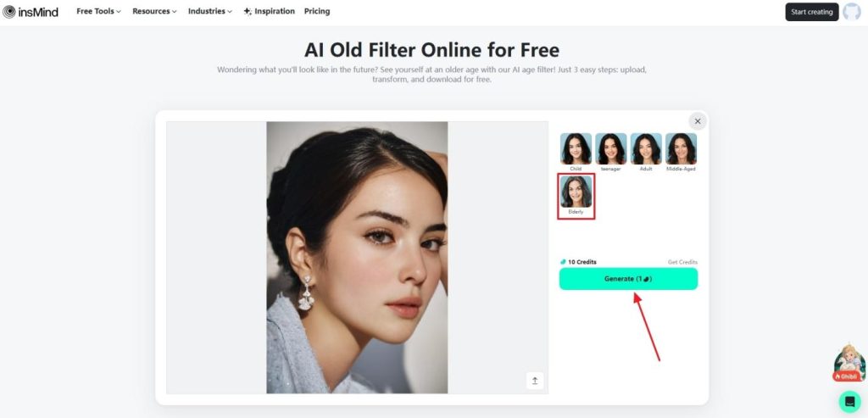Viewport: 868px width, 418px height.
Task: Expand the Free Tools dropdown menu
Action: 98,12
